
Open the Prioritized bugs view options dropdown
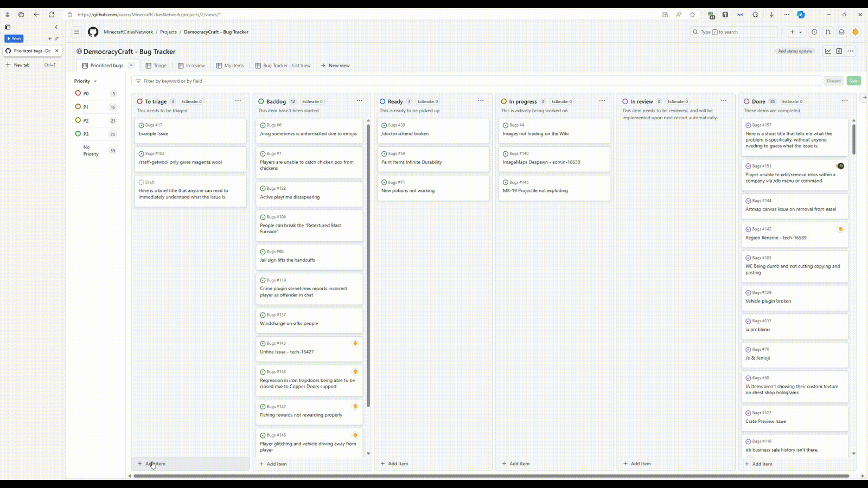pyautogui.click(x=131, y=66)
